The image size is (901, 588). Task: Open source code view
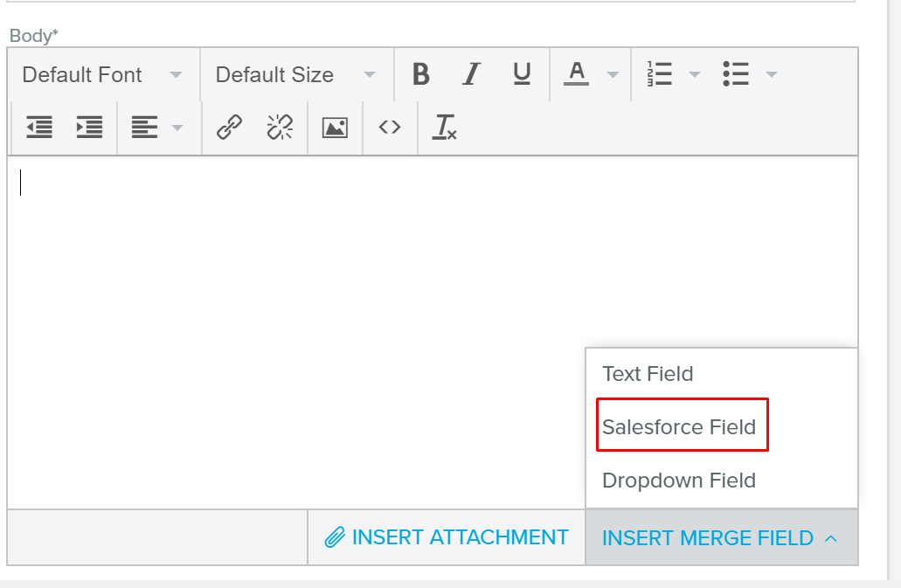pos(390,128)
